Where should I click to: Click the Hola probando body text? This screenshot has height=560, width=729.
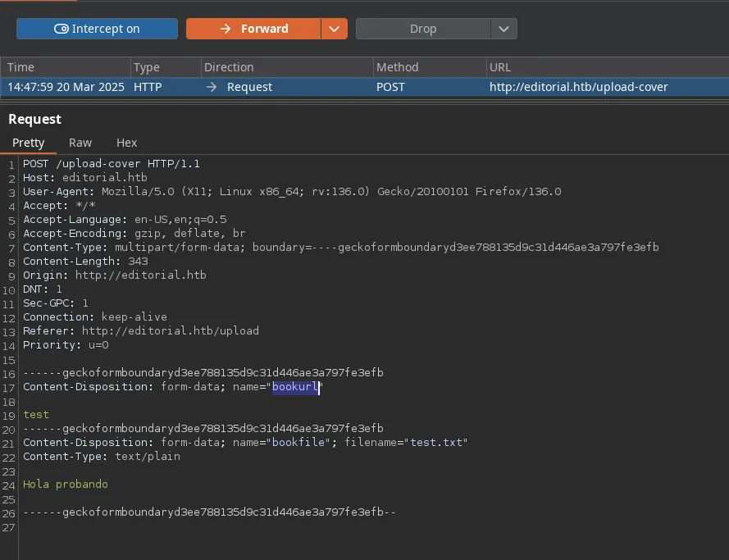[66, 485]
